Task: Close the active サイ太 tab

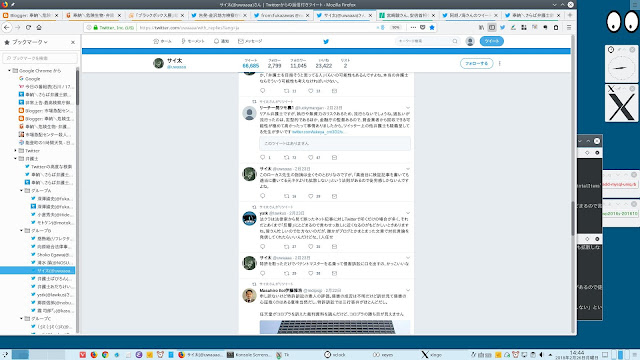Action: click(x=370, y=15)
